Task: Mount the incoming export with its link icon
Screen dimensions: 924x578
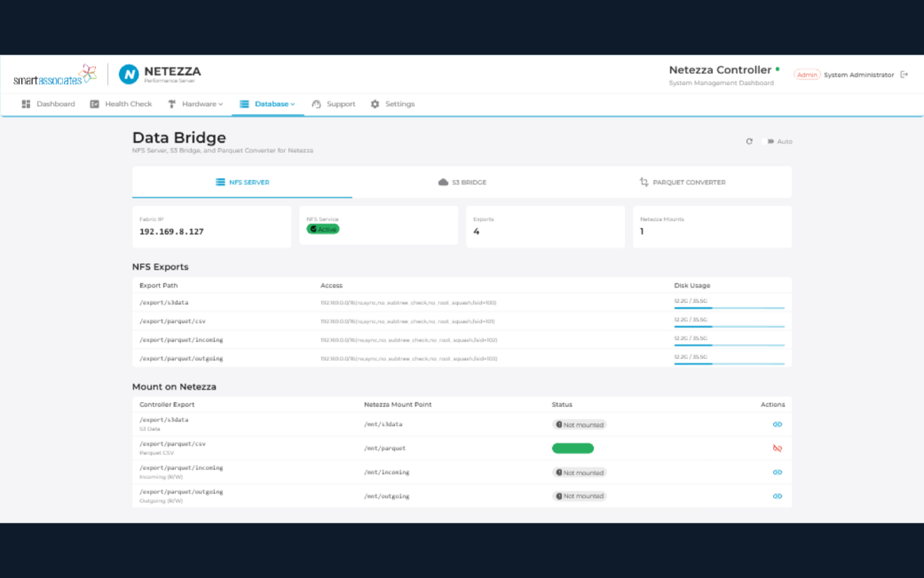Action: coord(777,472)
